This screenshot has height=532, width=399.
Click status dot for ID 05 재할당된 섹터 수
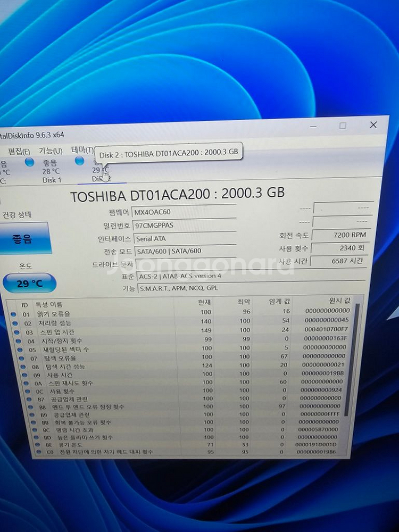coord(20,350)
